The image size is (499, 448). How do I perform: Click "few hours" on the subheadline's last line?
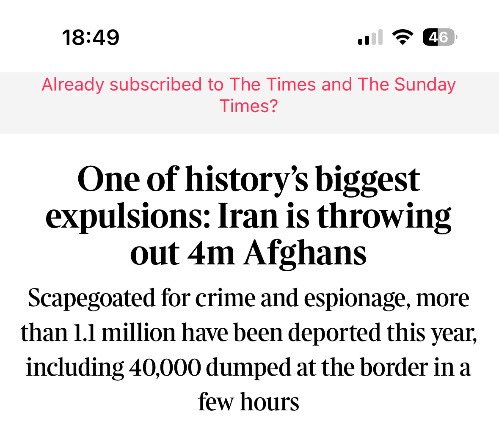tap(249, 402)
